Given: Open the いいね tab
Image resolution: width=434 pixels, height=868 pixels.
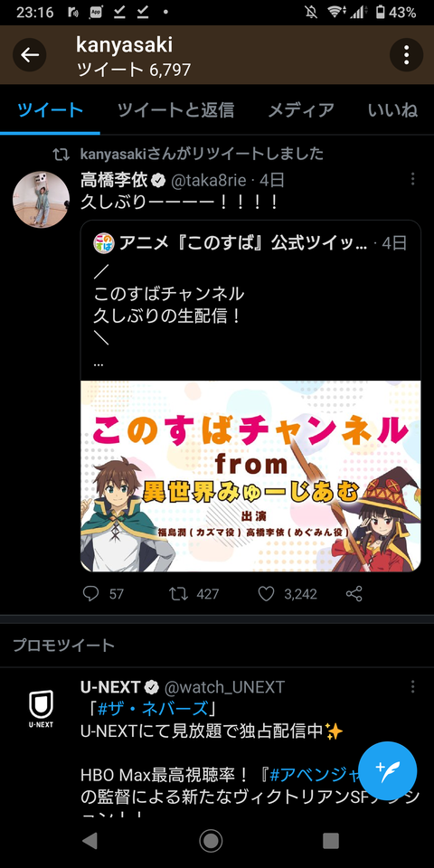Looking at the screenshot, I should 392,110.
